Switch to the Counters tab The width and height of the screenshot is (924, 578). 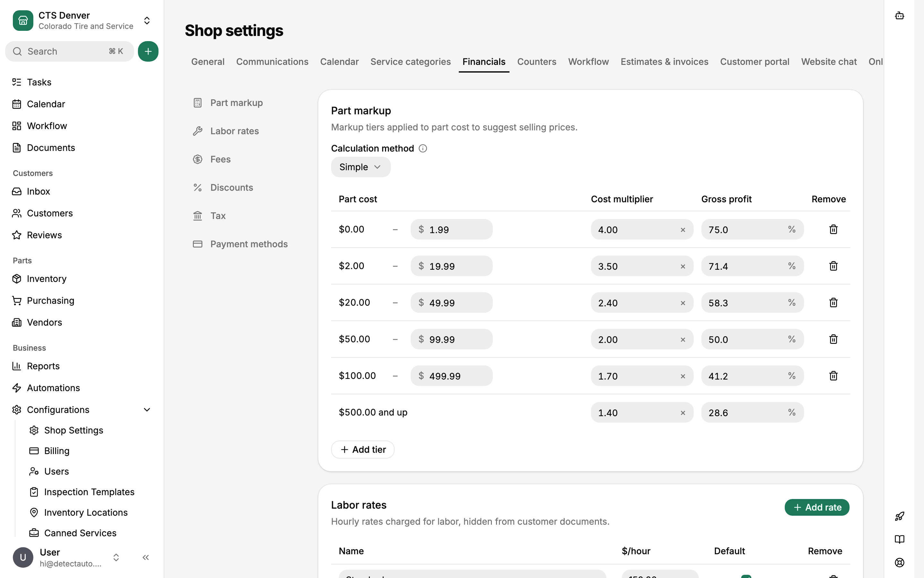pos(536,62)
